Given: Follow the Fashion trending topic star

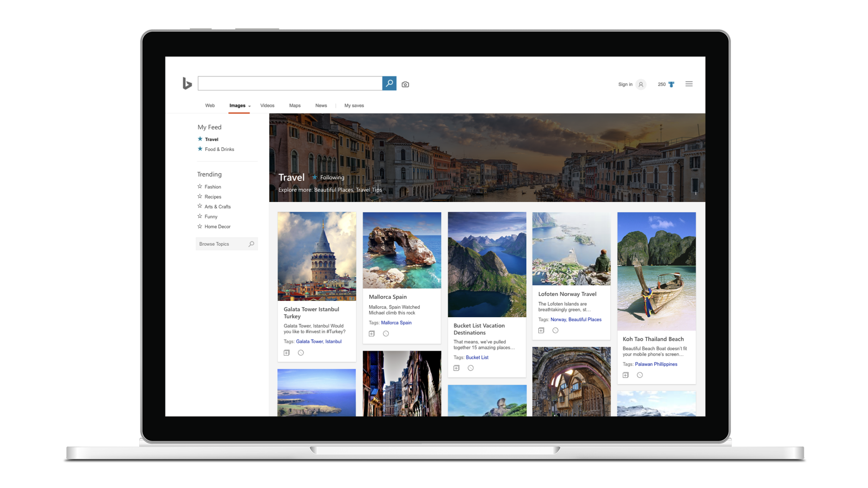Looking at the screenshot, I should click(x=200, y=187).
